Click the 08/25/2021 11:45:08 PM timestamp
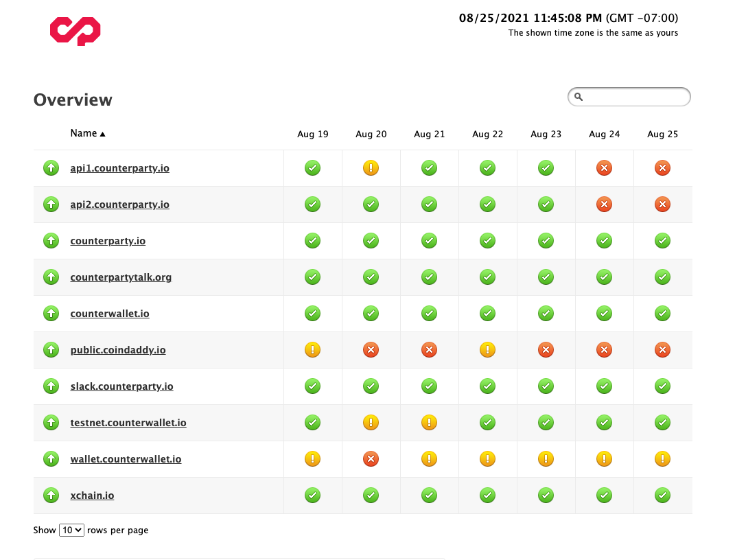Screen dimensions: 735x560 (530, 19)
